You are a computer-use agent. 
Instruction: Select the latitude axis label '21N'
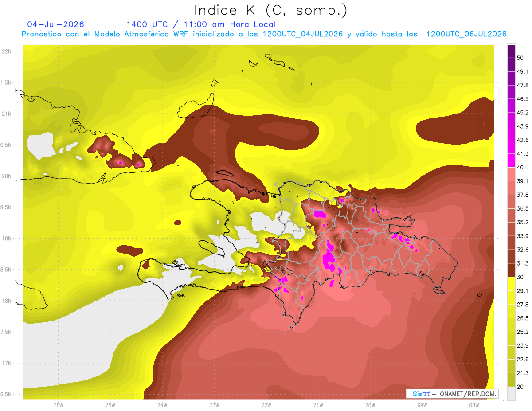[x=8, y=114]
